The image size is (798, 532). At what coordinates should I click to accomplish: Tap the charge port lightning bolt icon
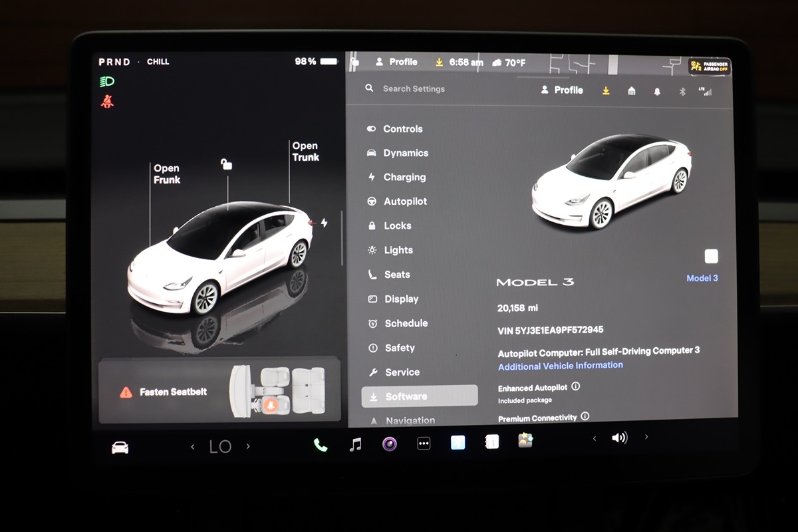[324, 223]
